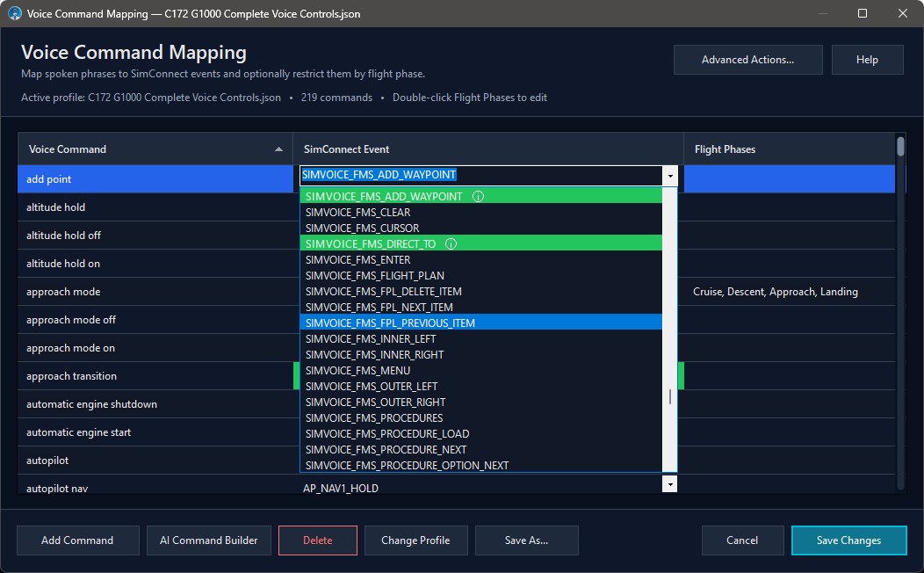Cancel the mapping dialog
This screenshot has width=924, height=573.
tap(742, 540)
